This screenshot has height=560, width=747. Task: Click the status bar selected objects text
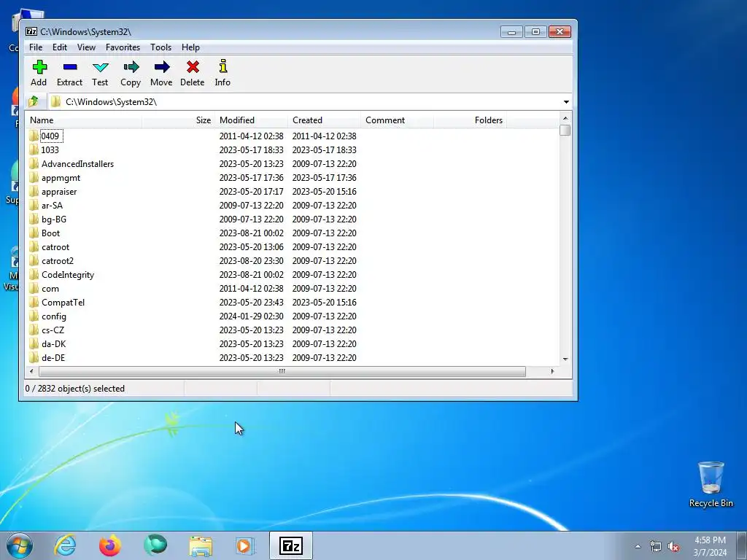pos(75,389)
